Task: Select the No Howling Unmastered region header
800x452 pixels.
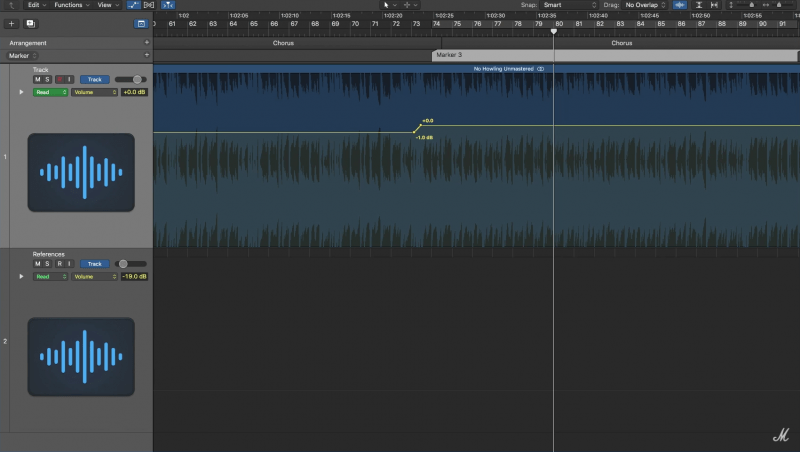Action: (477, 68)
